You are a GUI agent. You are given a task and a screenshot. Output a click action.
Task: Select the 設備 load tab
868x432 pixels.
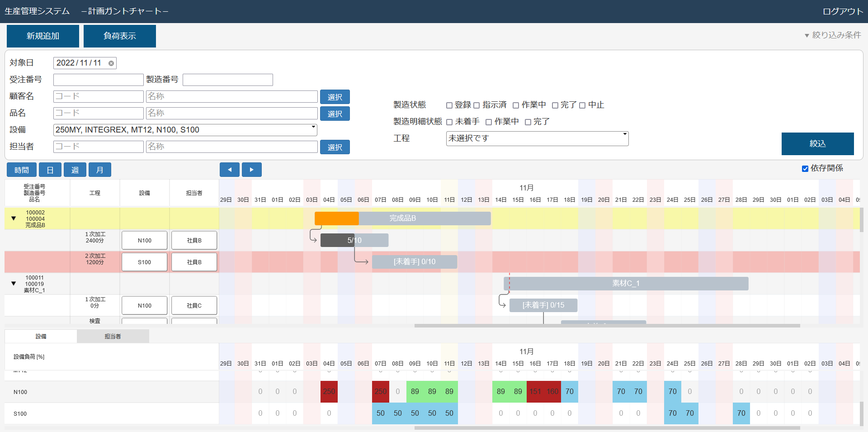click(41, 336)
